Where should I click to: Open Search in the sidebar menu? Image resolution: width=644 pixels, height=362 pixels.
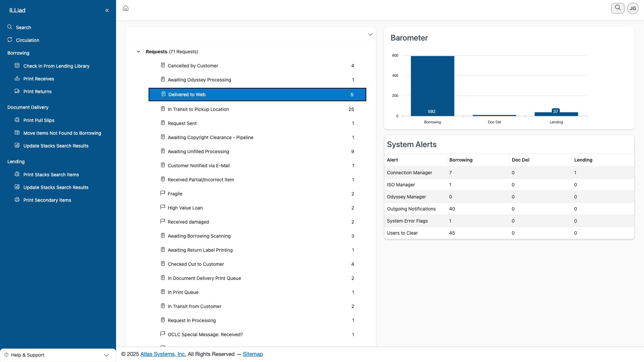23,27
